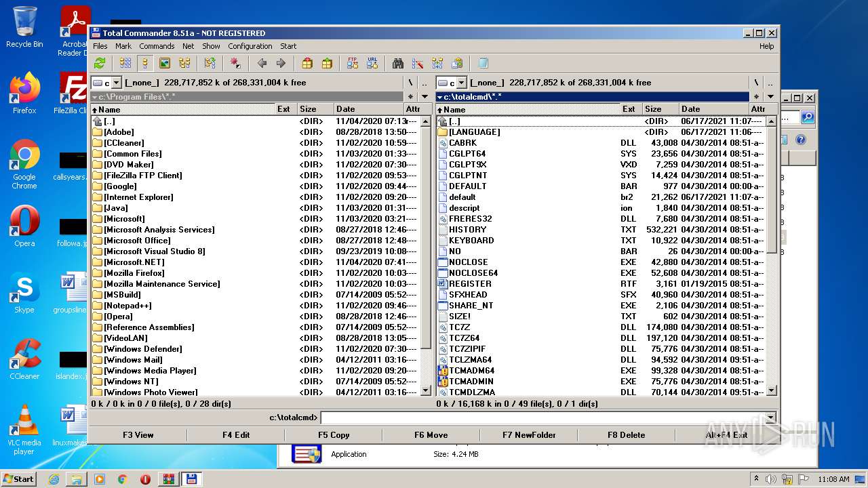Sort right panel by Size column header

coord(660,108)
